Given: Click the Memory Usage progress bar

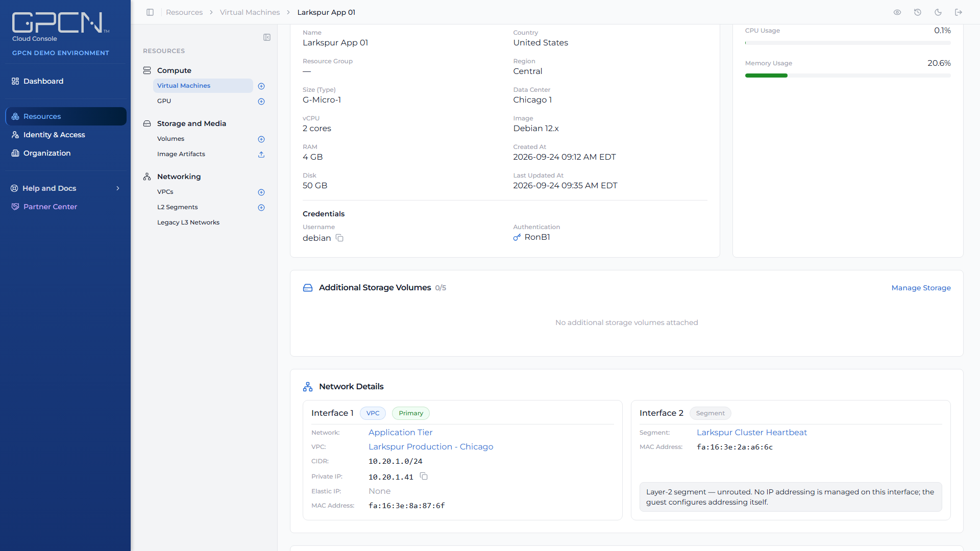Looking at the screenshot, I should 848,76.
